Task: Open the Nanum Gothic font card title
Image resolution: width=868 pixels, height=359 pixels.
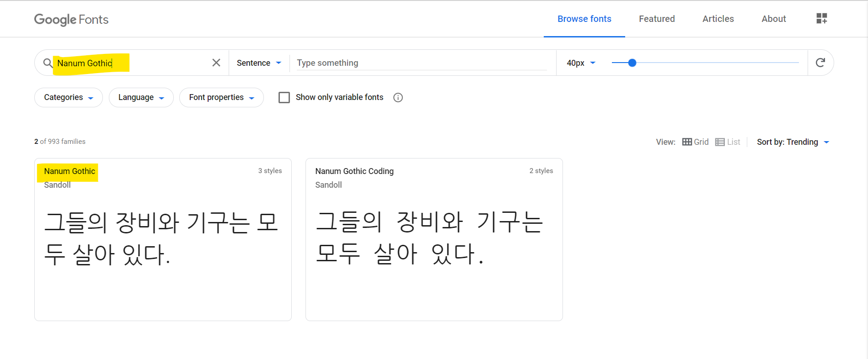Action: pos(70,171)
